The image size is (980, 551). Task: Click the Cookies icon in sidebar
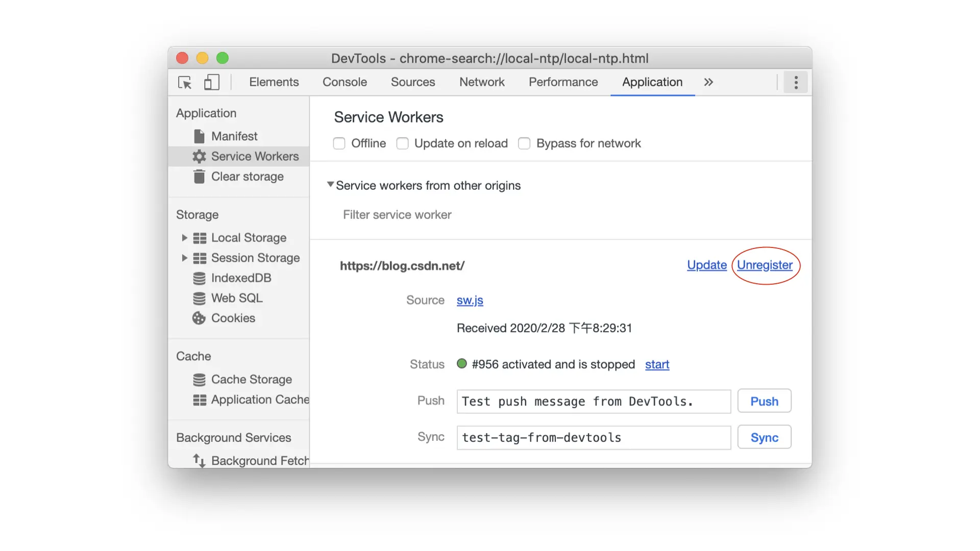pyautogui.click(x=199, y=318)
